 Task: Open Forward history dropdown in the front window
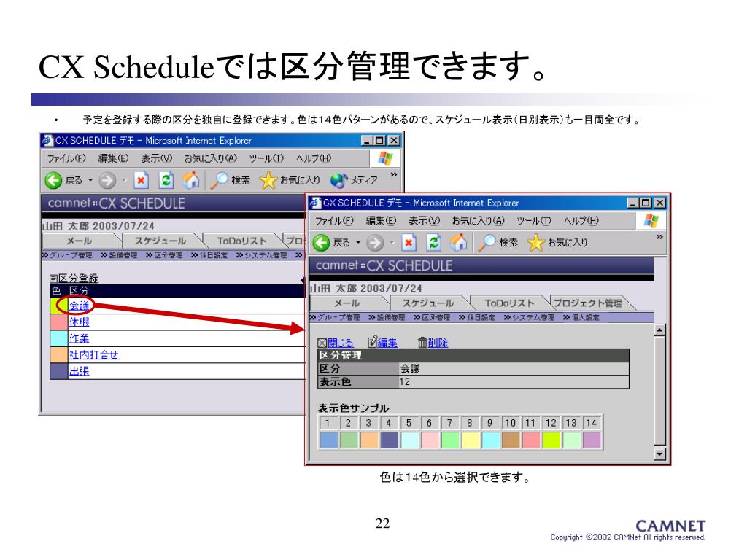coord(392,242)
